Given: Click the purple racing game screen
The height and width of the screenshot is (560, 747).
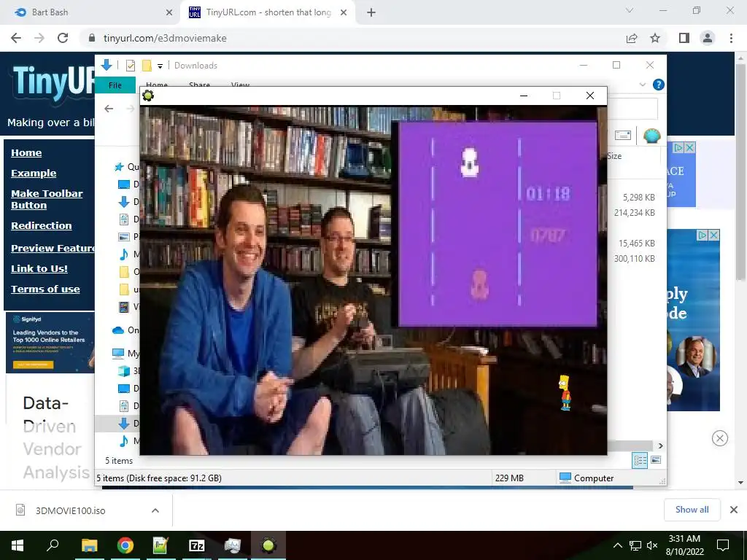Looking at the screenshot, I should click(x=498, y=224).
